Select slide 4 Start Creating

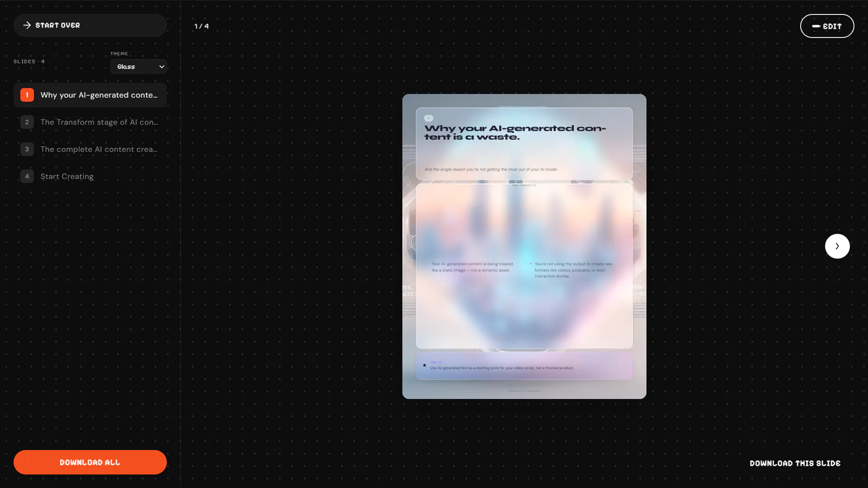[x=90, y=176]
